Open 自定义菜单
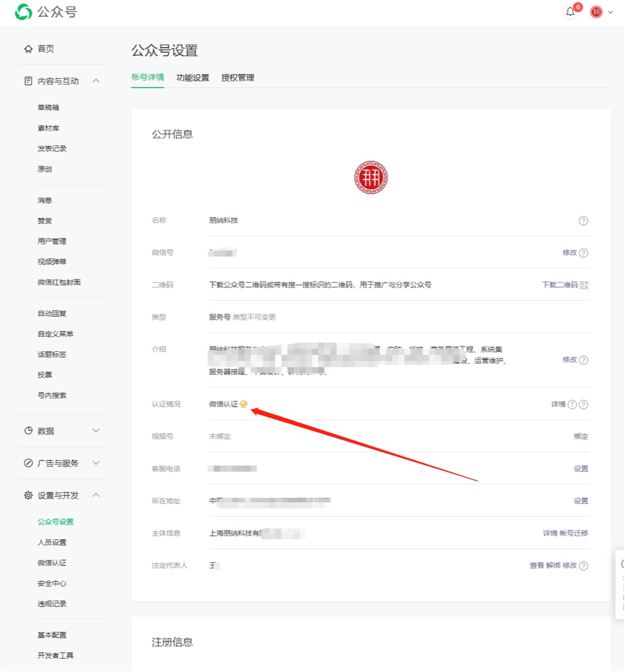Viewport: 625px width, 672px height. click(55, 334)
